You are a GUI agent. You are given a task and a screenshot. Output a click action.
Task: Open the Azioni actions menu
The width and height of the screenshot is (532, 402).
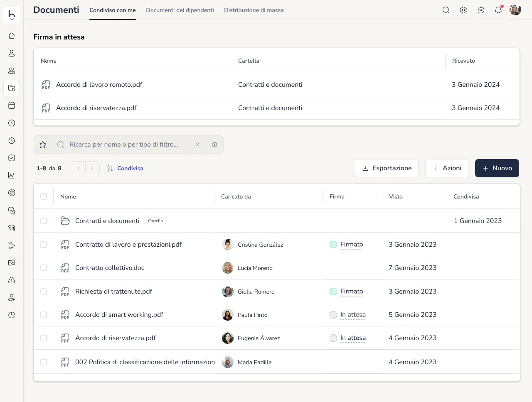[447, 168]
